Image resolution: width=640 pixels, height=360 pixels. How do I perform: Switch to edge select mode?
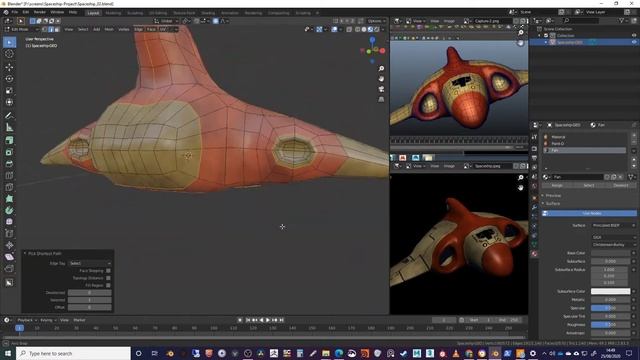tap(51, 29)
